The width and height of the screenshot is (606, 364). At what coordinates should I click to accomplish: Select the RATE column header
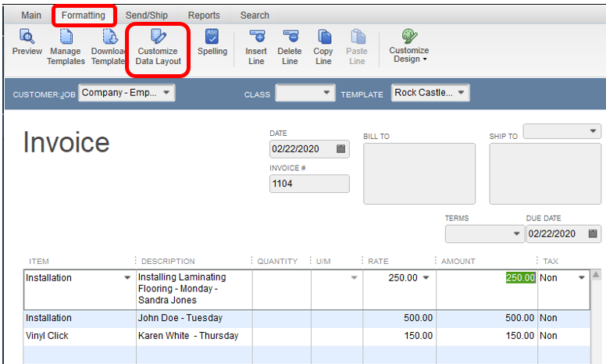tap(378, 261)
